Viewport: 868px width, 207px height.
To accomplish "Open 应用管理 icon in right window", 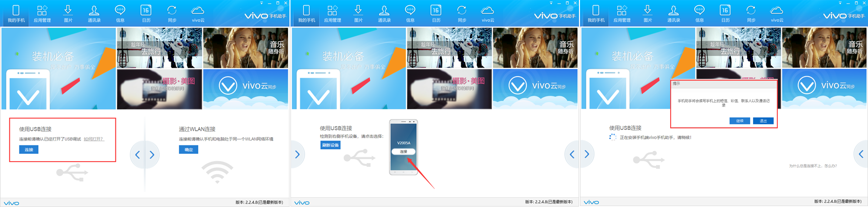I will point(622,13).
